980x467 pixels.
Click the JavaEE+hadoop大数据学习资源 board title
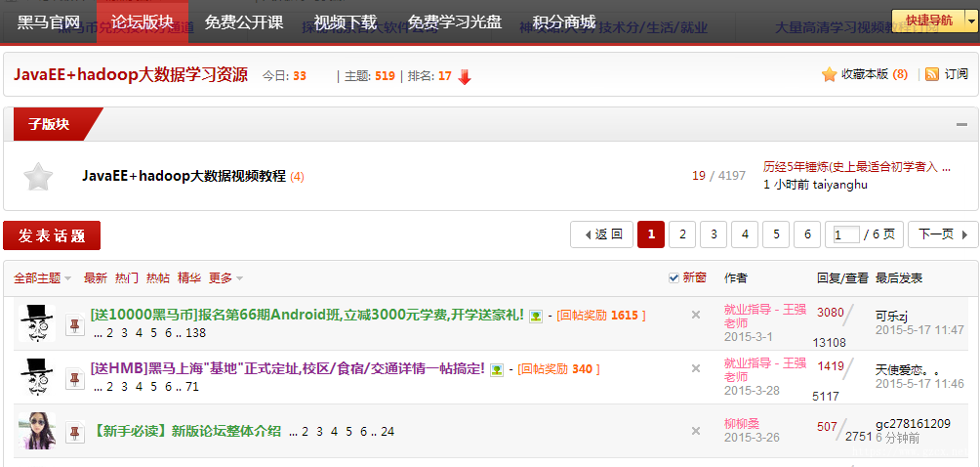click(x=131, y=75)
